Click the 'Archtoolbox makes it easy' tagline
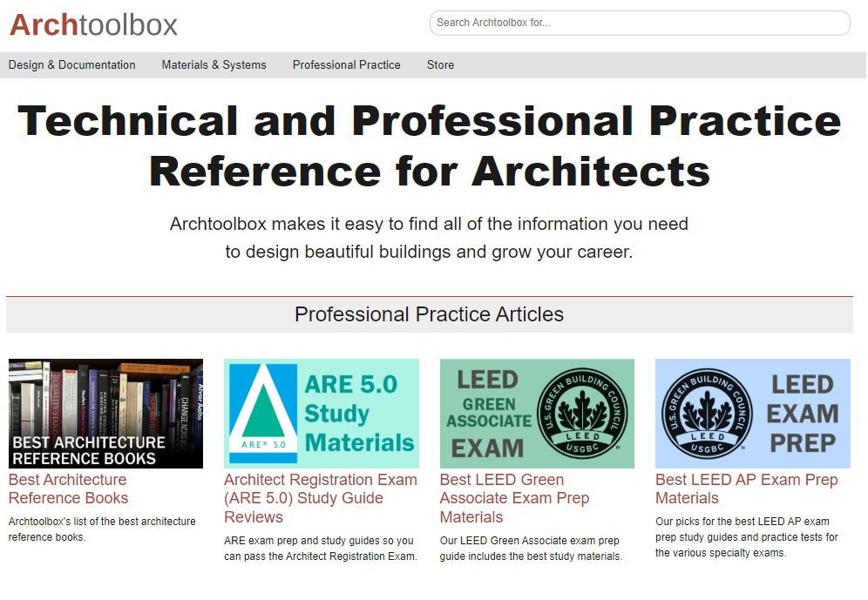This screenshot has height=600, width=868. (x=429, y=238)
